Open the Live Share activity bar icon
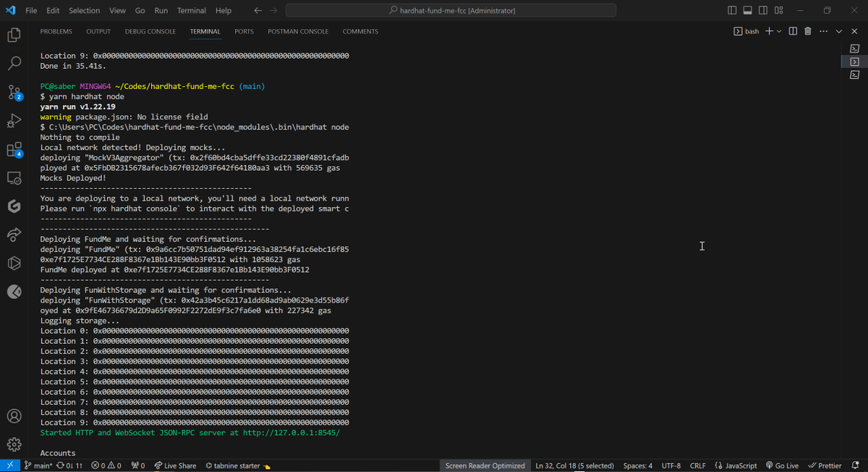The height and width of the screenshot is (472, 868). (x=14, y=235)
